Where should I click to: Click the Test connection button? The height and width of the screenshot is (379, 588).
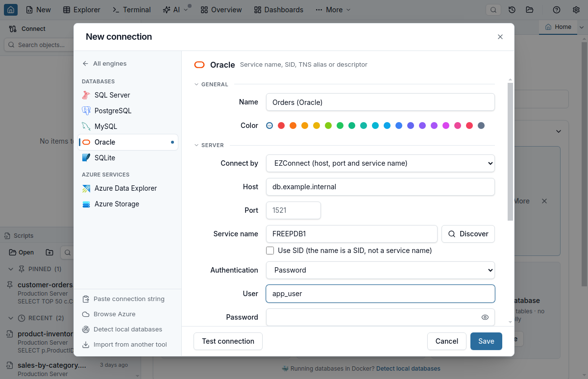point(228,341)
